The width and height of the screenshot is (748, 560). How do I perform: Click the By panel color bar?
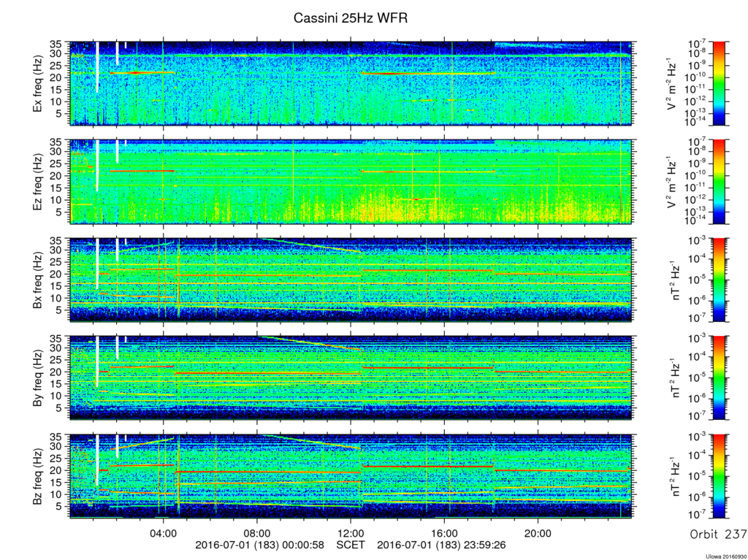(x=719, y=378)
